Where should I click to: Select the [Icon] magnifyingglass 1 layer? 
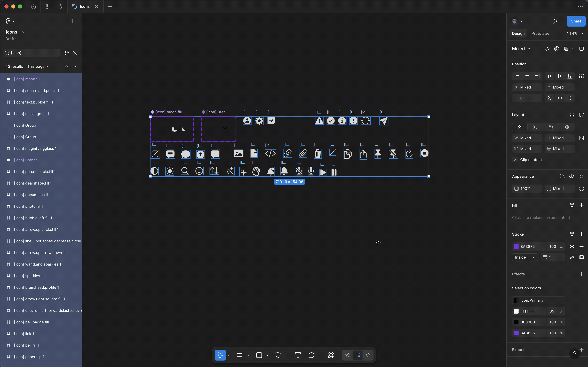[35, 148]
